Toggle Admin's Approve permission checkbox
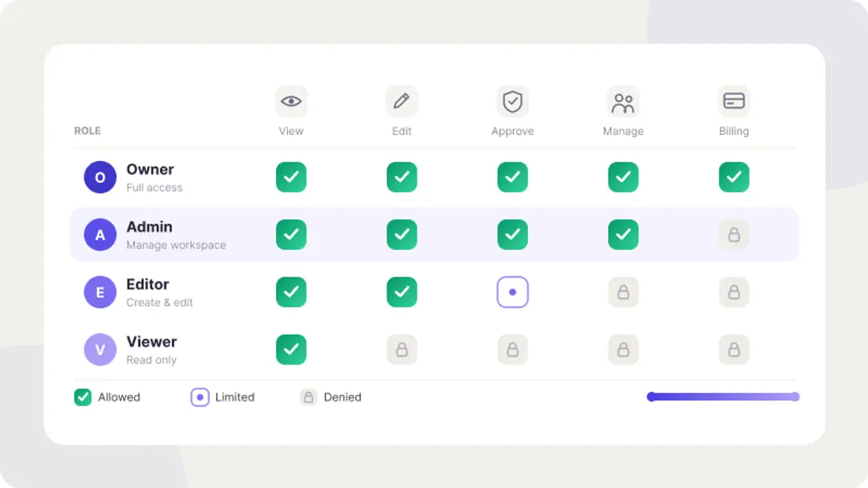This screenshot has height=488, width=868. coord(513,235)
